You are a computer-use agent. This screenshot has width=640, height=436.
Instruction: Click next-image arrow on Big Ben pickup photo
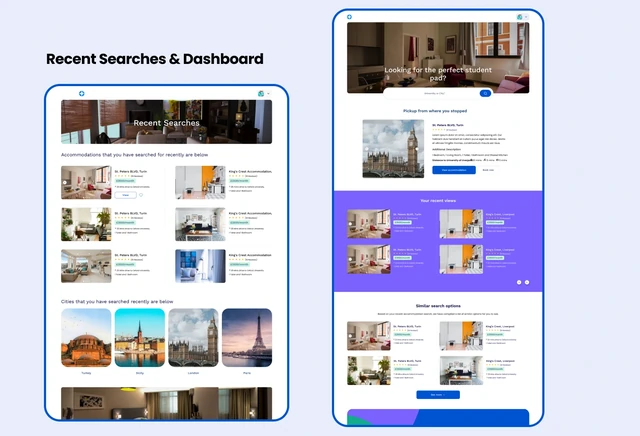(417, 149)
